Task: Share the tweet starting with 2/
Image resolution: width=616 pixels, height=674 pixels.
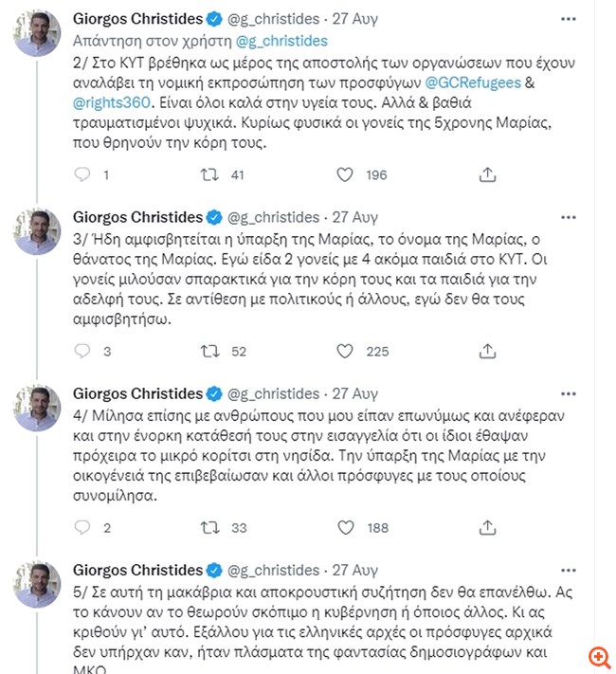Action: 487,174
